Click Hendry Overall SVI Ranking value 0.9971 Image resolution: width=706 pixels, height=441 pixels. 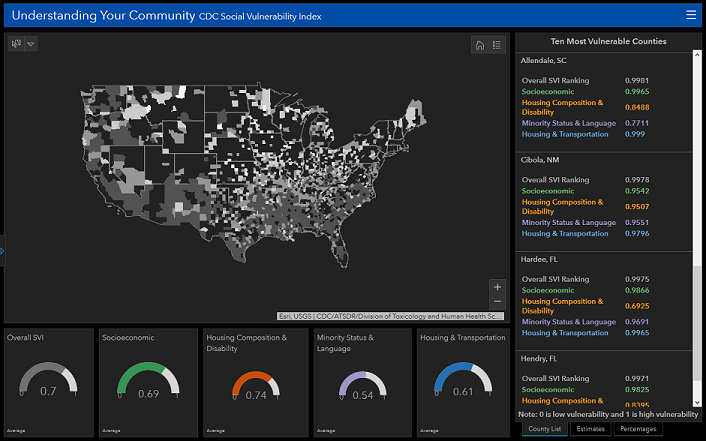[637, 378]
